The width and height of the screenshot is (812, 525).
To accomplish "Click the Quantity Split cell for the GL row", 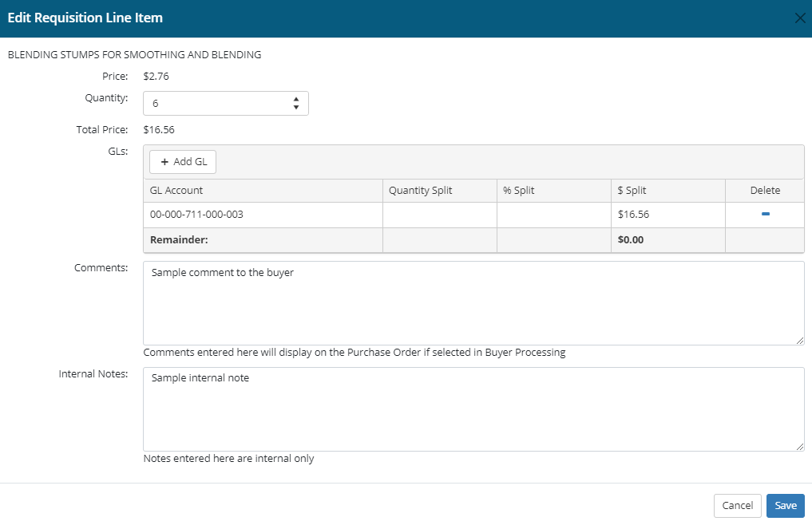I will click(x=439, y=215).
